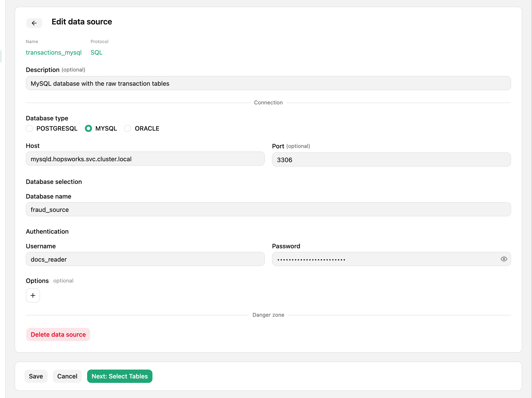This screenshot has height=398, width=532.
Task: Click the Database selection label
Action: [54, 182]
